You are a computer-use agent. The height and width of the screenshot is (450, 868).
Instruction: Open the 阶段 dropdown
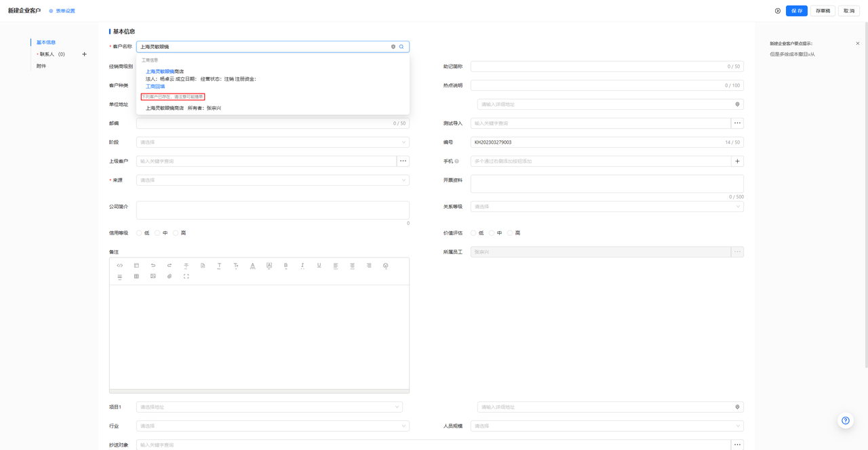click(x=273, y=142)
